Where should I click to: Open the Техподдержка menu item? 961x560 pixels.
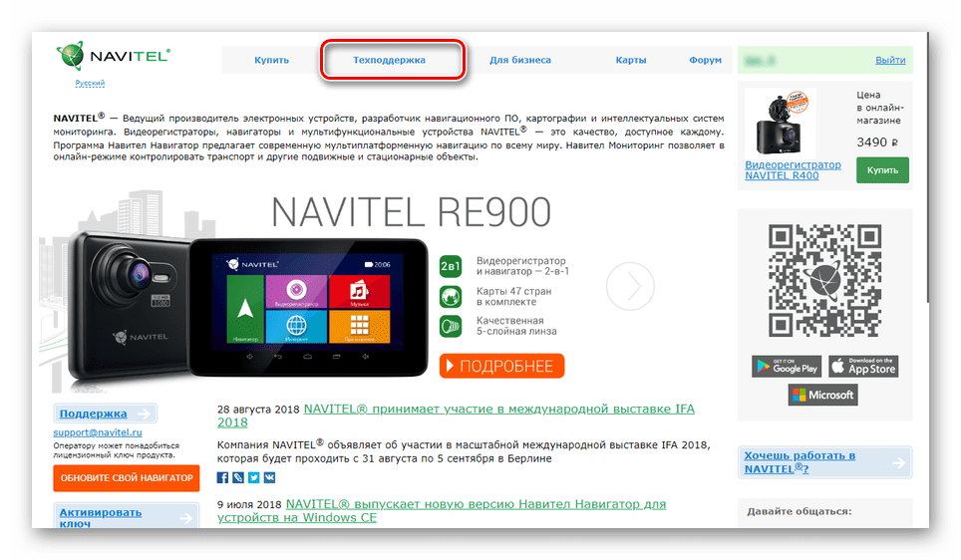point(390,60)
